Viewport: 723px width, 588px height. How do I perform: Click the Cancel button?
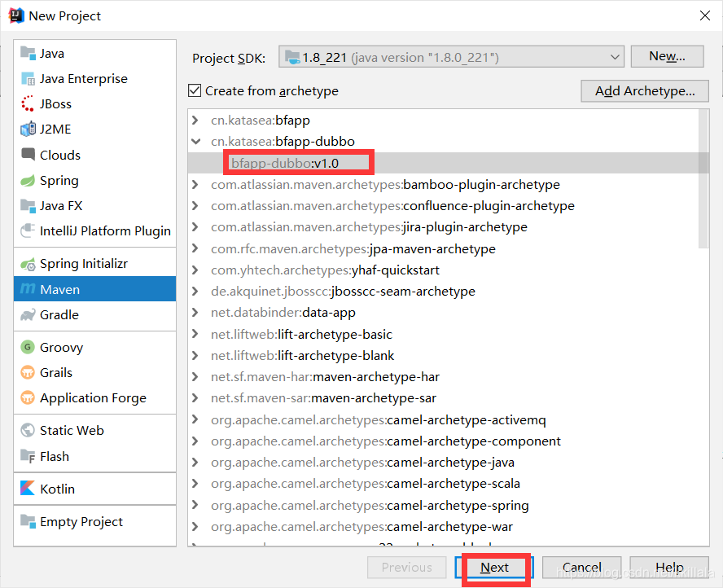pos(582,568)
